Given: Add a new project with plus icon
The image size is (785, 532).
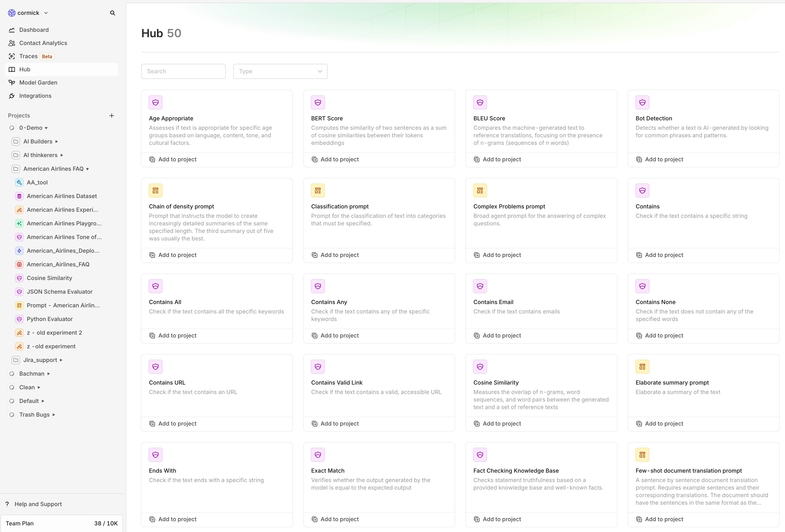Looking at the screenshot, I should click(x=112, y=115).
